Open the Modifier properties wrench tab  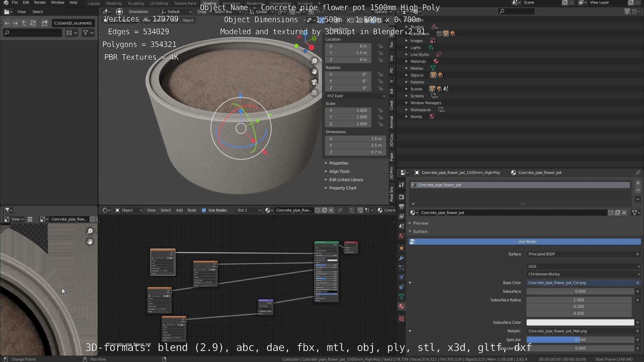pyautogui.click(x=401, y=258)
